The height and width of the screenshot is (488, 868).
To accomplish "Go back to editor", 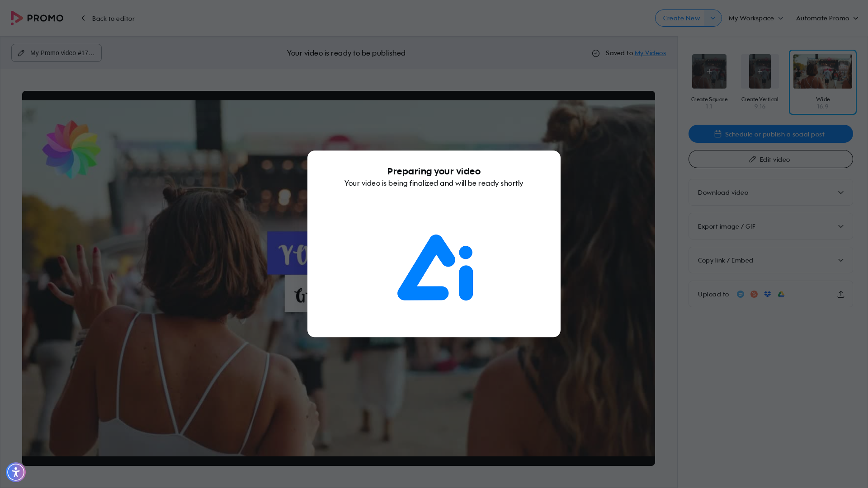I will point(108,19).
